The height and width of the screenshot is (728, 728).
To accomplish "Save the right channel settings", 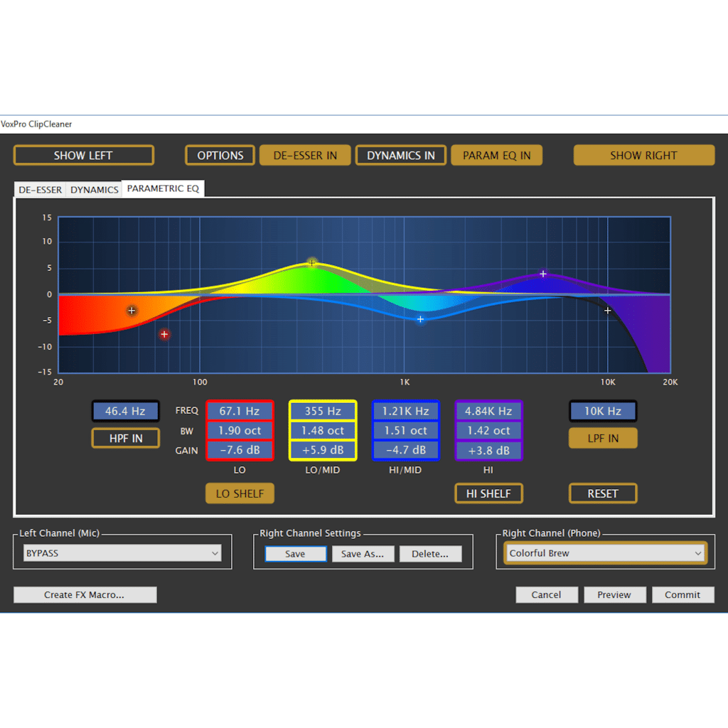I will [x=295, y=554].
